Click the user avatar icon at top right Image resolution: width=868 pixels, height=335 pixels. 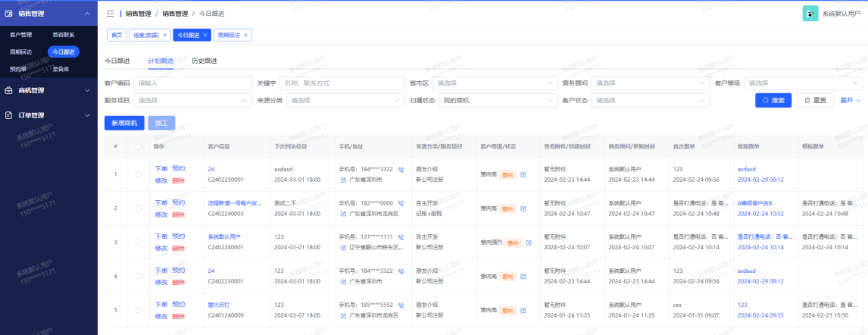[x=810, y=14]
